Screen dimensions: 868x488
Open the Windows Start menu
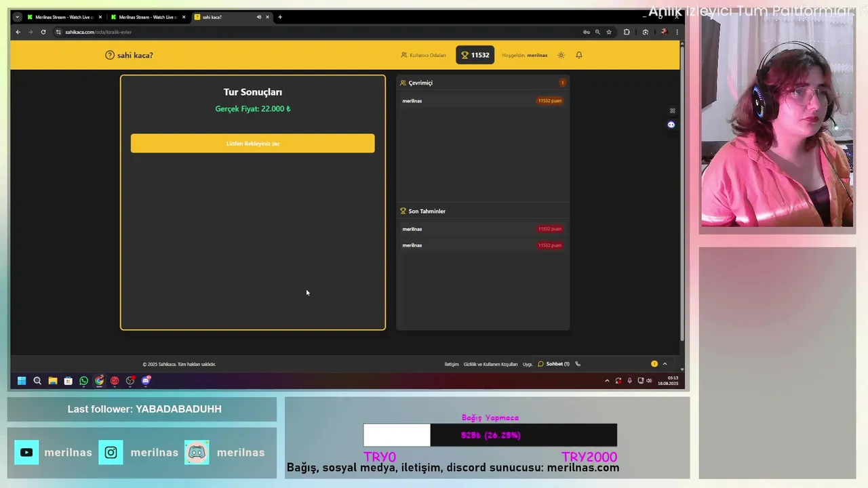(x=22, y=381)
